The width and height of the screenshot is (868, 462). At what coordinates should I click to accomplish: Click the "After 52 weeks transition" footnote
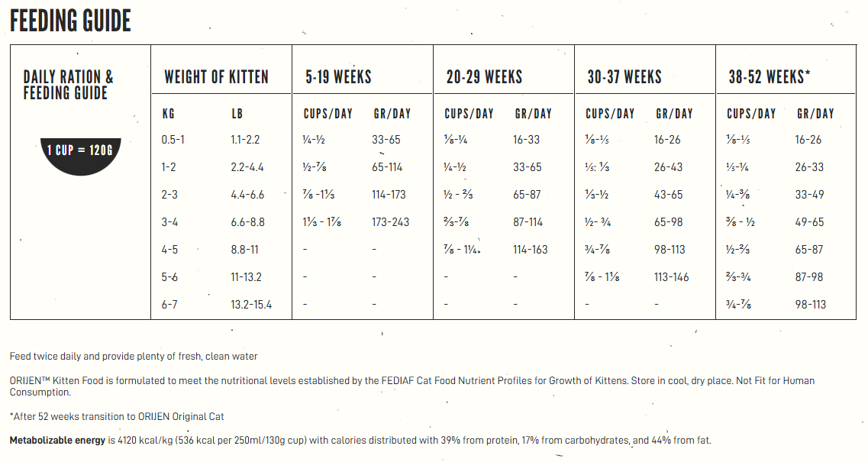[117, 416]
